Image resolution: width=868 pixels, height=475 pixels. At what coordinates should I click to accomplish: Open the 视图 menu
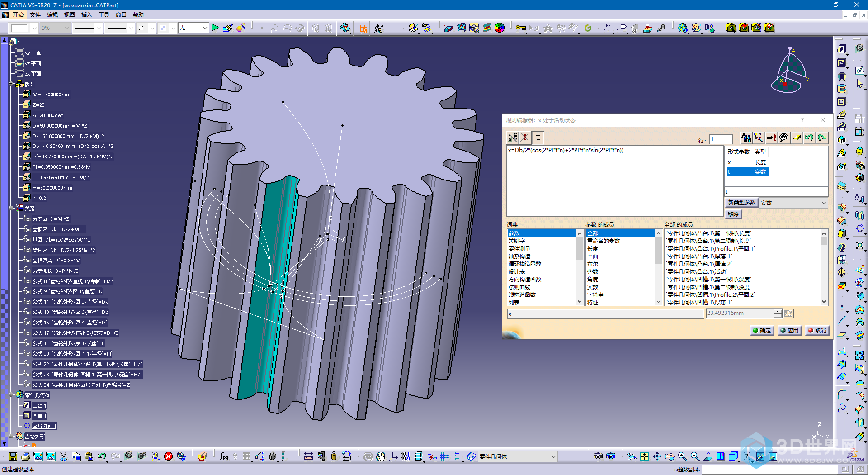[70, 15]
